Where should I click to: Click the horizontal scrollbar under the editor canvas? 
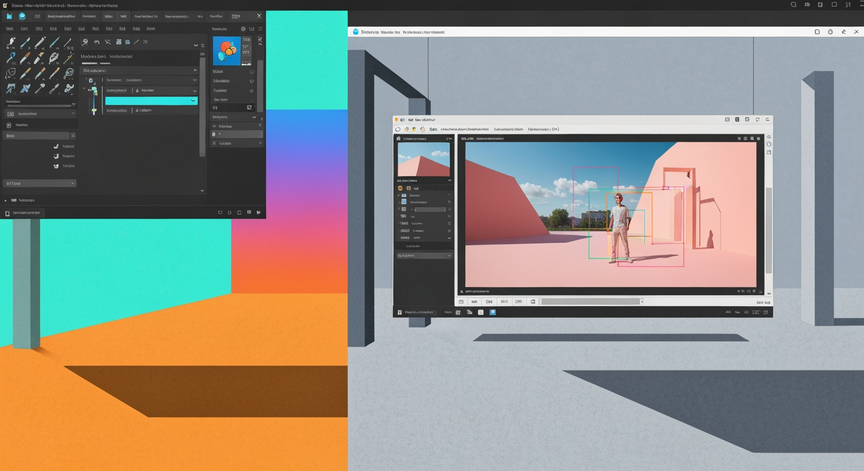click(x=592, y=302)
